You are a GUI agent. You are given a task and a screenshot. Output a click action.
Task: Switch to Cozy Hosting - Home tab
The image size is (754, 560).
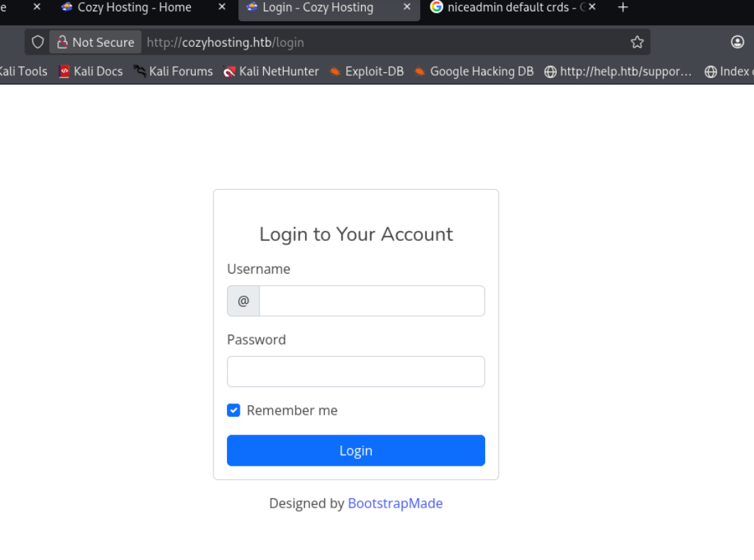click(133, 8)
